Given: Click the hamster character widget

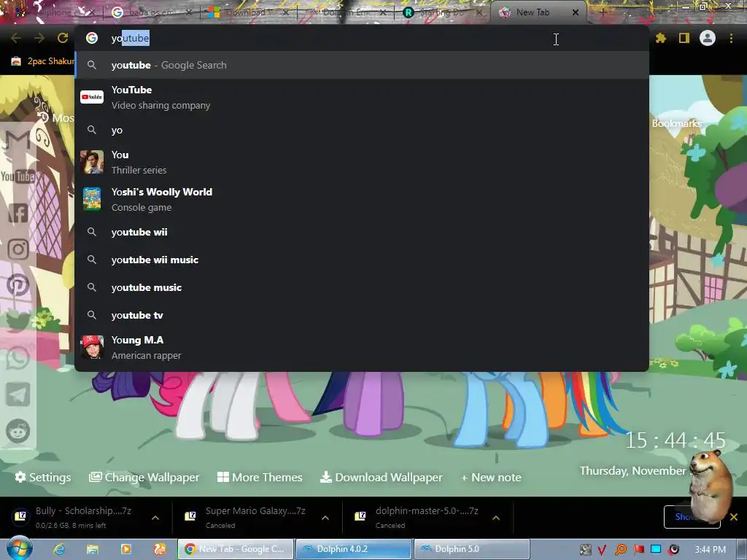Looking at the screenshot, I should pos(710,486).
